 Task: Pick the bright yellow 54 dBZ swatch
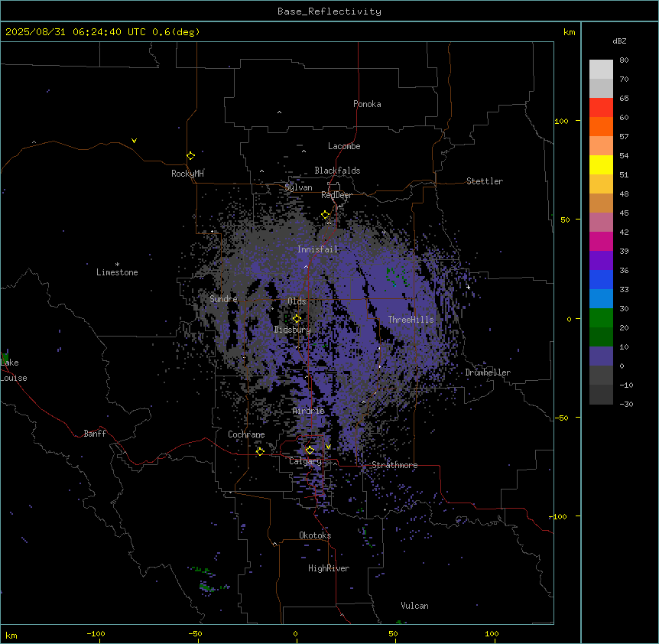(x=601, y=164)
